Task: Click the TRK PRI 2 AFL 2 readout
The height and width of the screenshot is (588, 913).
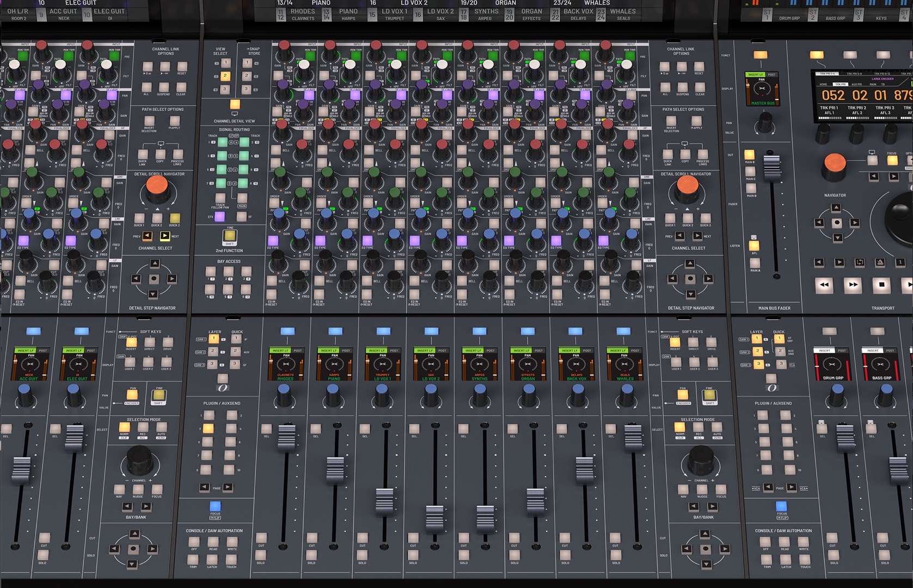Action: tap(857, 111)
